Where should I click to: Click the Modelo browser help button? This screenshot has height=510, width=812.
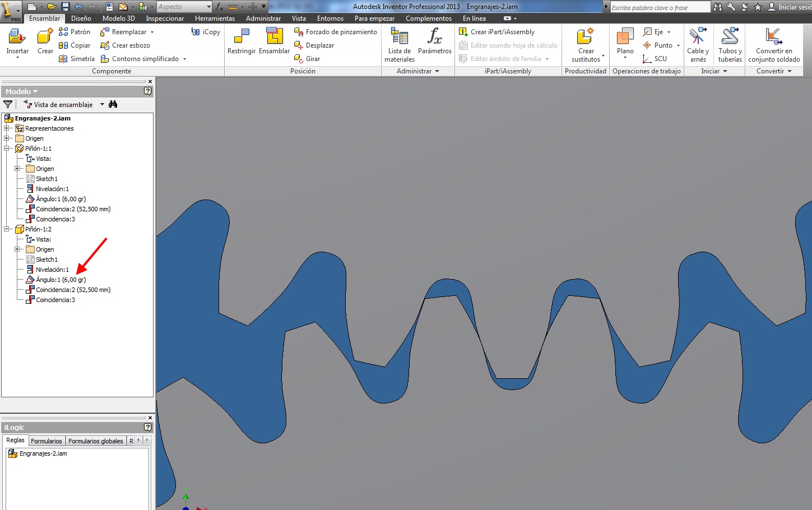pyautogui.click(x=147, y=91)
